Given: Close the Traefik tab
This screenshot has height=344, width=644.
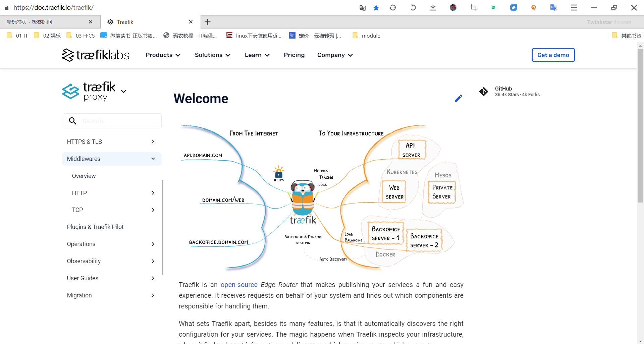Looking at the screenshot, I should pyautogui.click(x=191, y=22).
